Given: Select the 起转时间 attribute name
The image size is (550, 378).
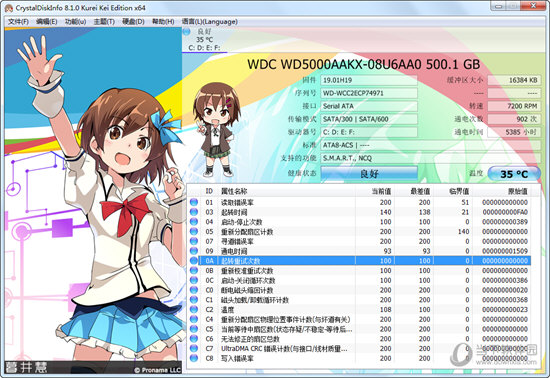Looking at the screenshot, I should (234, 212).
